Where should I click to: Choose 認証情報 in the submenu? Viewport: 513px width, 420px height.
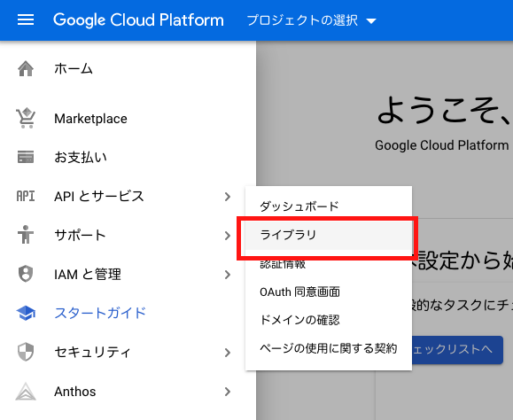[283, 264]
